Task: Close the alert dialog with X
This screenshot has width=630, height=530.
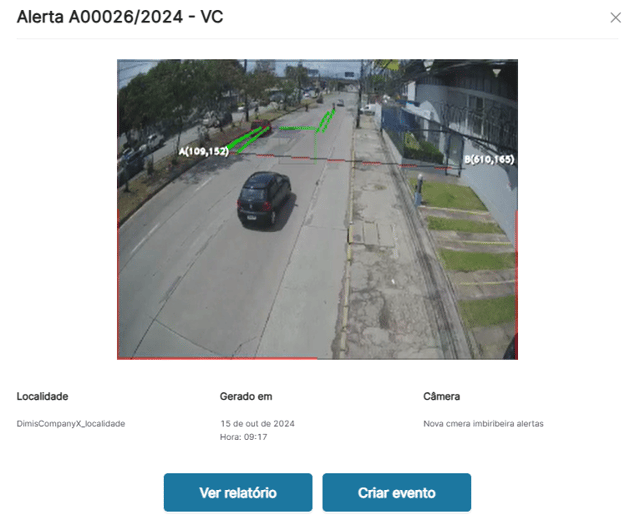Action: [x=614, y=18]
